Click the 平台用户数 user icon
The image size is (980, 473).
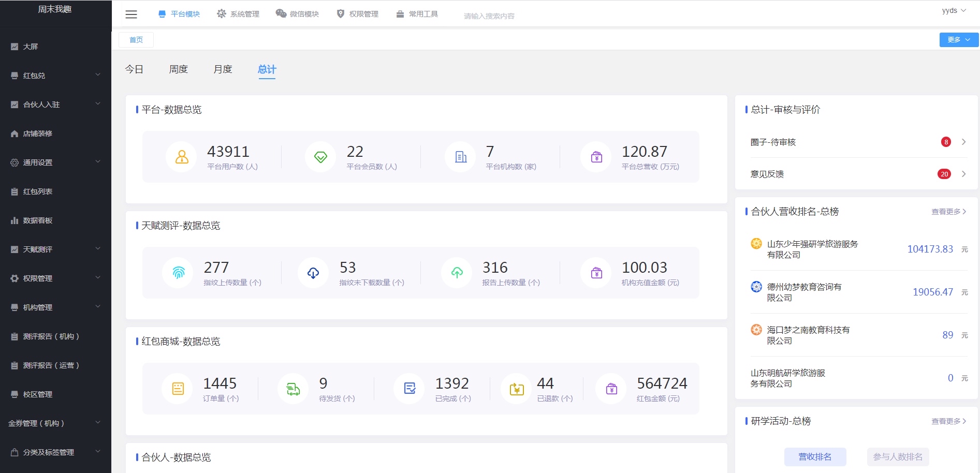[x=182, y=157]
